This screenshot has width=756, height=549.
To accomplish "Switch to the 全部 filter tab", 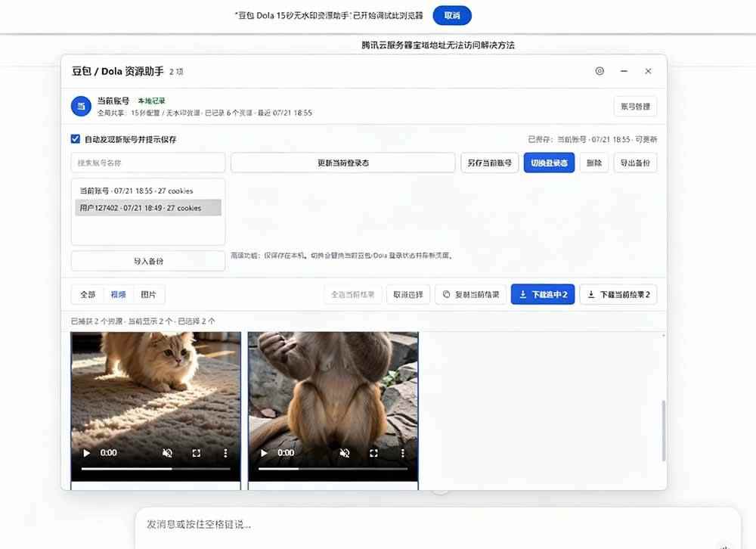I will click(x=87, y=294).
